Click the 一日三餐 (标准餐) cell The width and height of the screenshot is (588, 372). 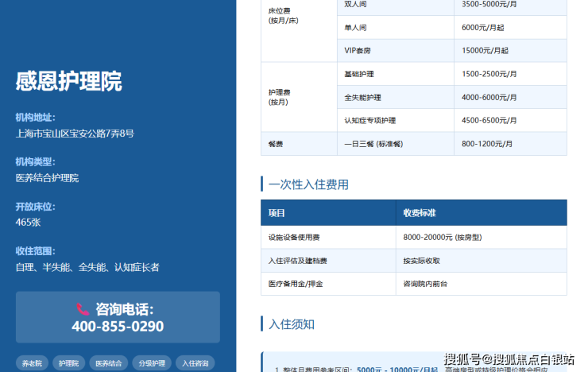396,144
